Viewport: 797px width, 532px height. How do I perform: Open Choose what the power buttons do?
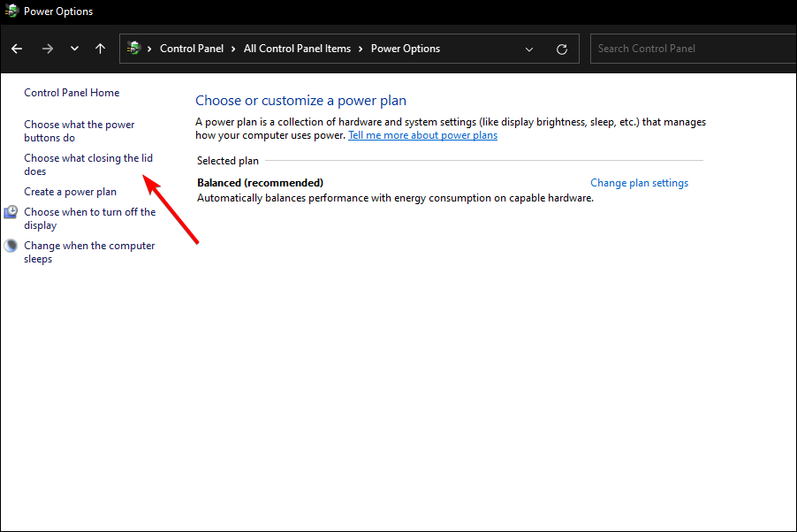(x=80, y=131)
